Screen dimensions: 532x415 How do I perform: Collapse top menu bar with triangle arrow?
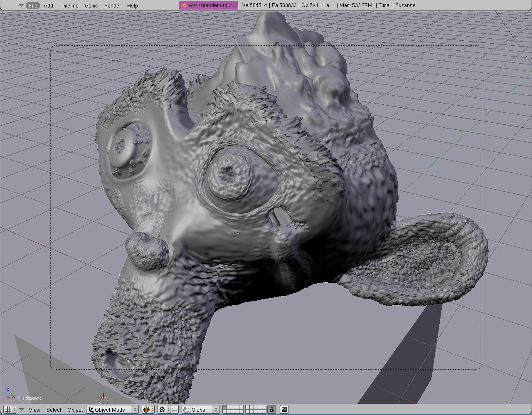(x=21, y=5)
